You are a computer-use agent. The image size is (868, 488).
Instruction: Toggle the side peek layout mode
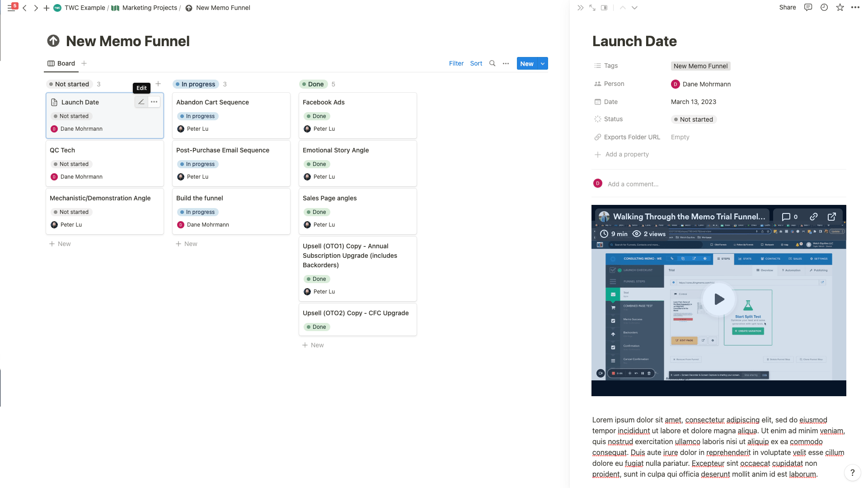coord(604,8)
